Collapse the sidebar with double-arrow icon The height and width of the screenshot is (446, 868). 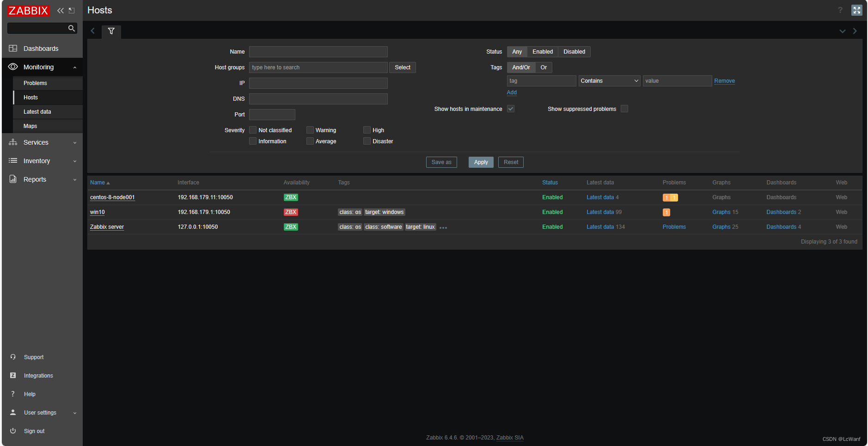(61, 11)
